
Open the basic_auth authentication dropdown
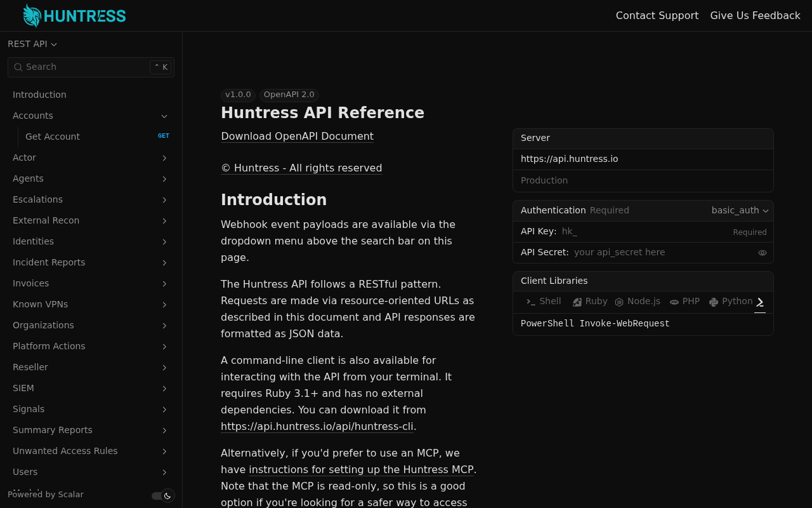click(x=740, y=211)
